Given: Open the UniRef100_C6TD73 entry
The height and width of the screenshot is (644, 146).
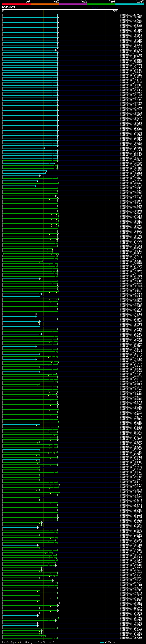Looking at the screenshot, I should tap(131, 27).
